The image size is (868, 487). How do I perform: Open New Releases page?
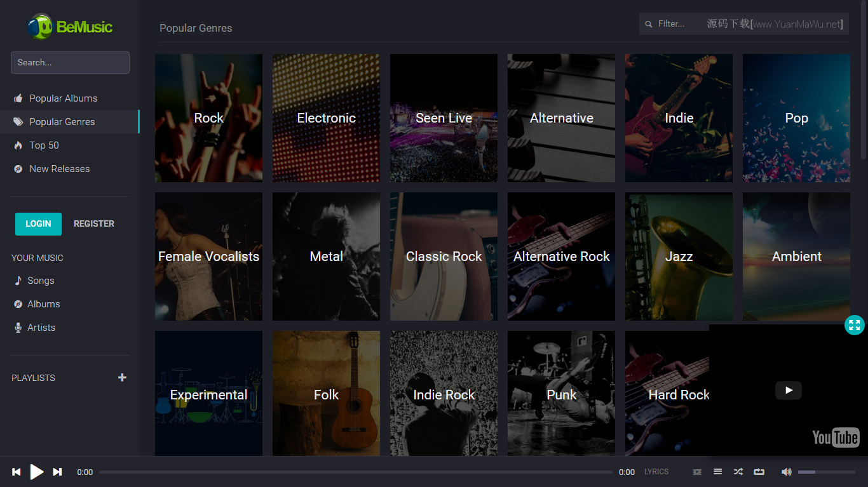(59, 169)
